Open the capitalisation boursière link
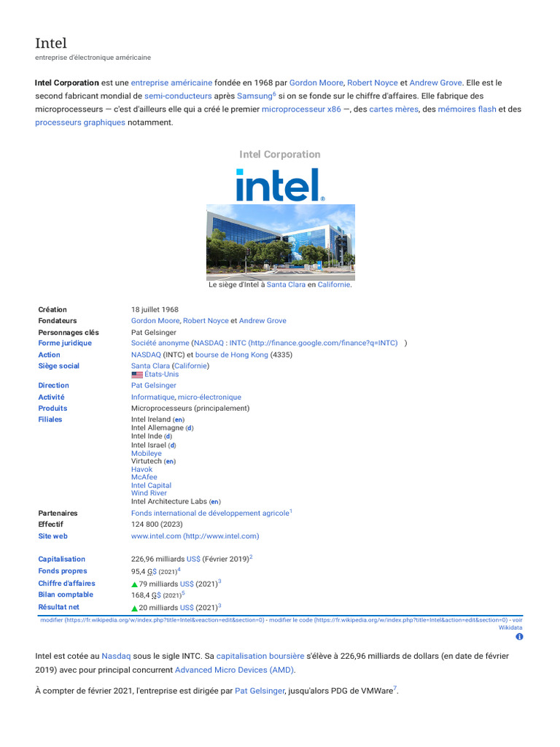Image resolution: width=560 pixels, height=747 pixels. tap(260, 657)
